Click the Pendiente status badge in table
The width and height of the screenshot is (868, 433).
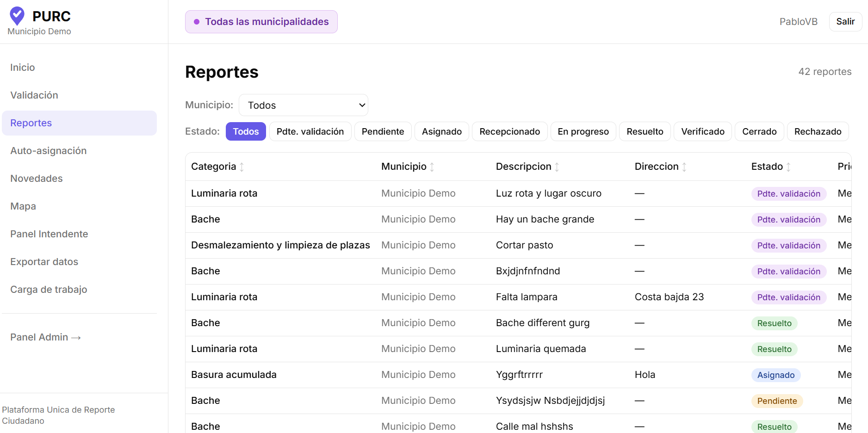pyautogui.click(x=777, y=401)
